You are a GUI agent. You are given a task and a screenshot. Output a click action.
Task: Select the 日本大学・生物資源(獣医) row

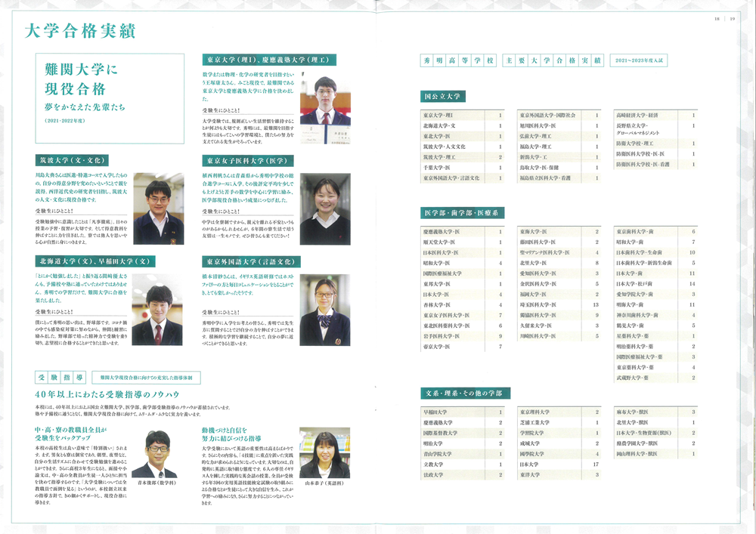tap(655, 433)
